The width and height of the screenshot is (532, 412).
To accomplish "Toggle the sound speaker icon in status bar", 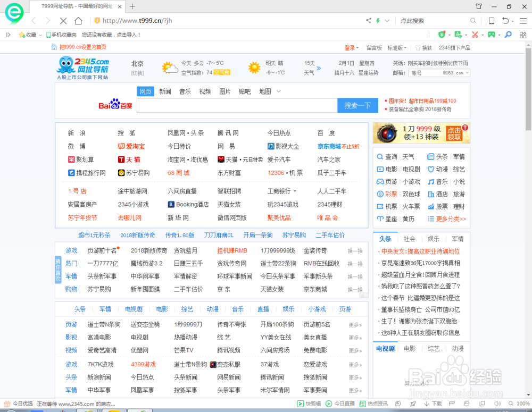I will tap(497, 403).
